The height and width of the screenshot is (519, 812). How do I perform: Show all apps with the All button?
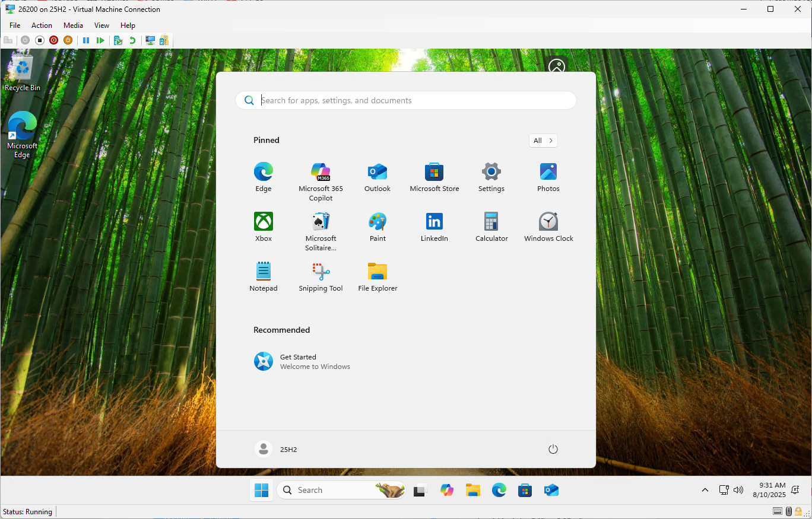543,141
